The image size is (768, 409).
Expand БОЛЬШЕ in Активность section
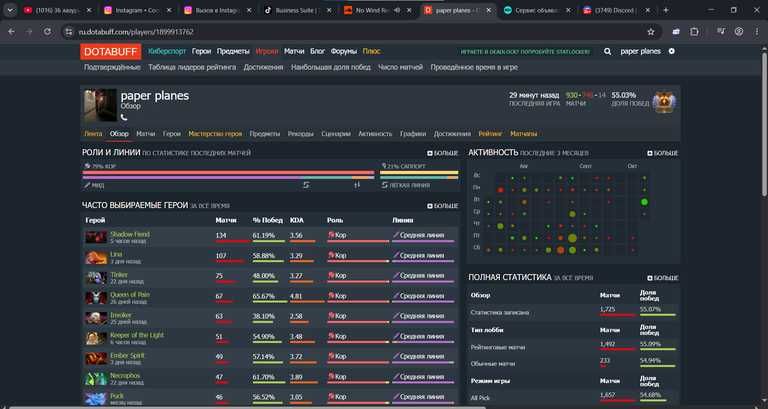pyautogui.click(x=663, y=153)
